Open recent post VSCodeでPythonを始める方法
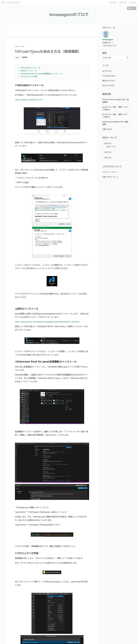The width and height of the screenshot is (138, 644). (115, 101)
